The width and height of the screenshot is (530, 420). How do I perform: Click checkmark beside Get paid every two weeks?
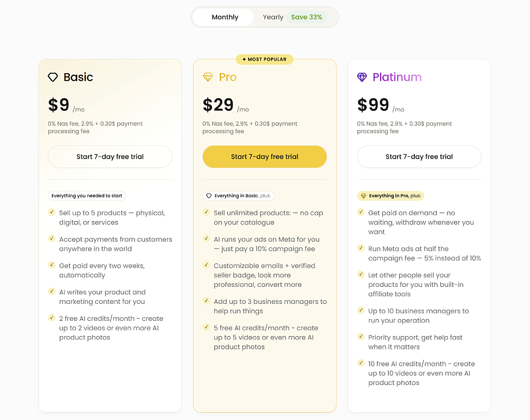[51, 265]
